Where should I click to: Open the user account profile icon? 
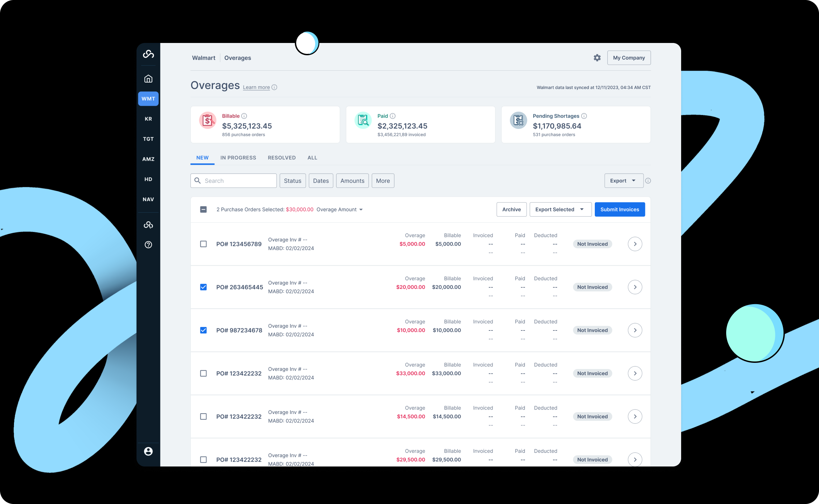148,451
